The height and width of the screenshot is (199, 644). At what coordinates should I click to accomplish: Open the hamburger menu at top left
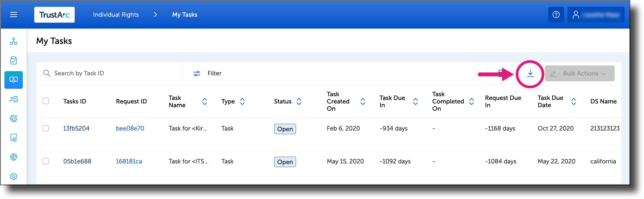13,14
